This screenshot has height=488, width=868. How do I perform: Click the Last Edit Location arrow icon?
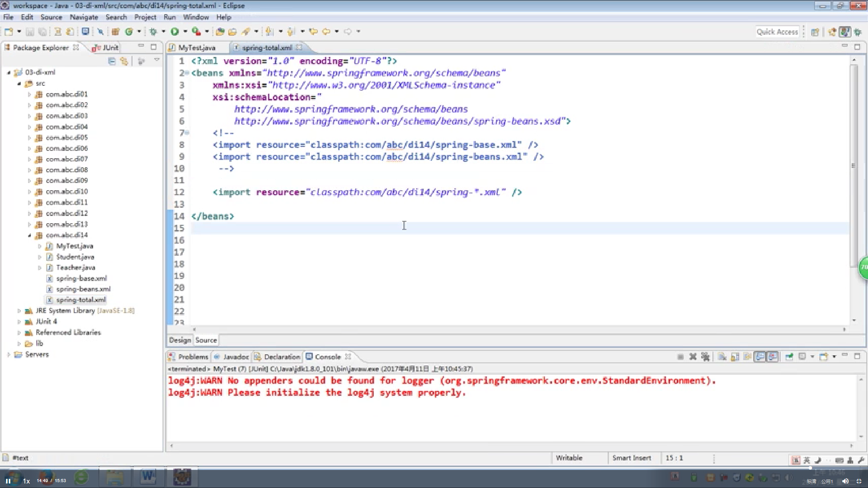(x=313, y=32)
